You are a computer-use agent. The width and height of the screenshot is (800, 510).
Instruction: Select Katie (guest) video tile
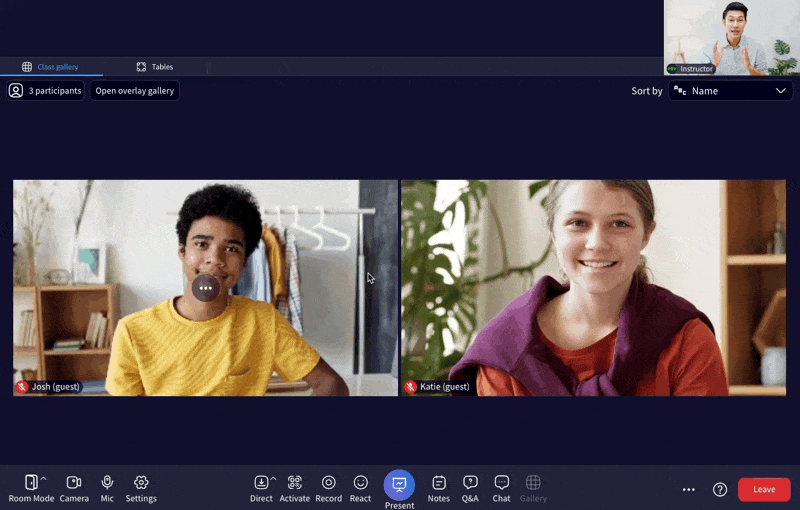point(593,288)
